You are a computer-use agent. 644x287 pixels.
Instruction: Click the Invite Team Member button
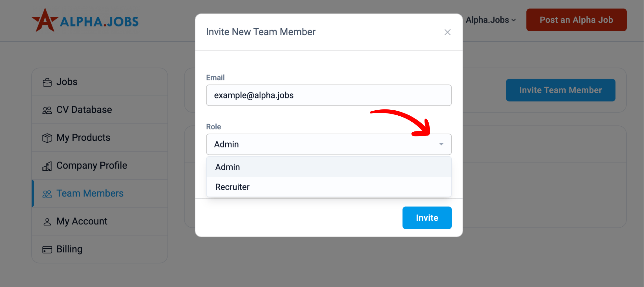point(561,90)
